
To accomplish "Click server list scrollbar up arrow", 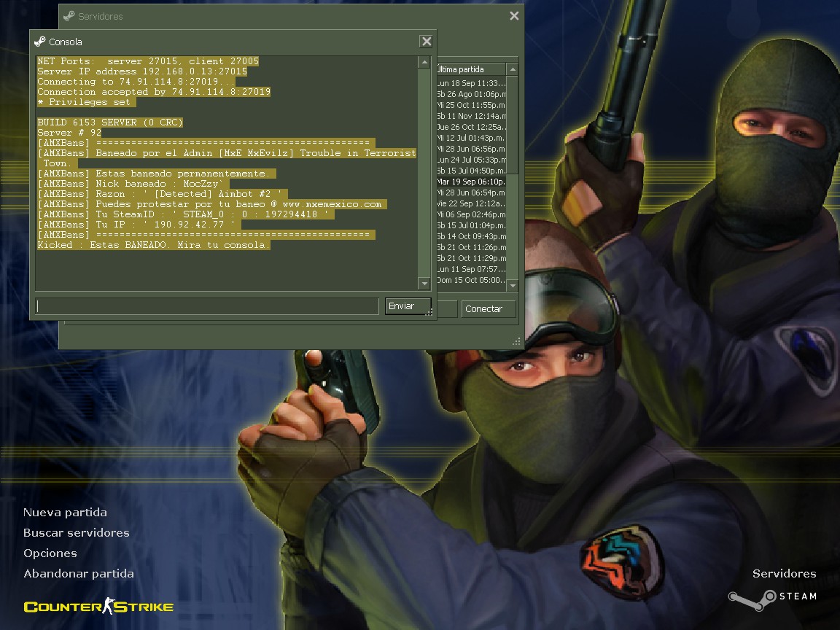I will coord(513,70).
